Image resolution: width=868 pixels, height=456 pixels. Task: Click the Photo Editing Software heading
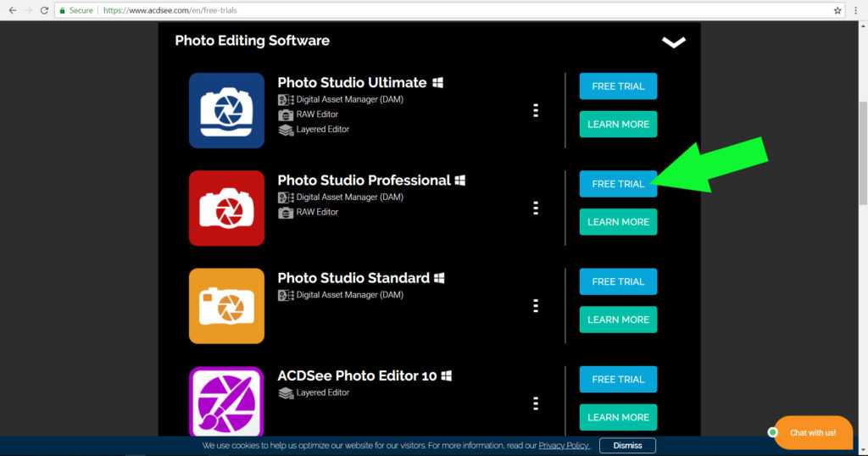point(252,41)
